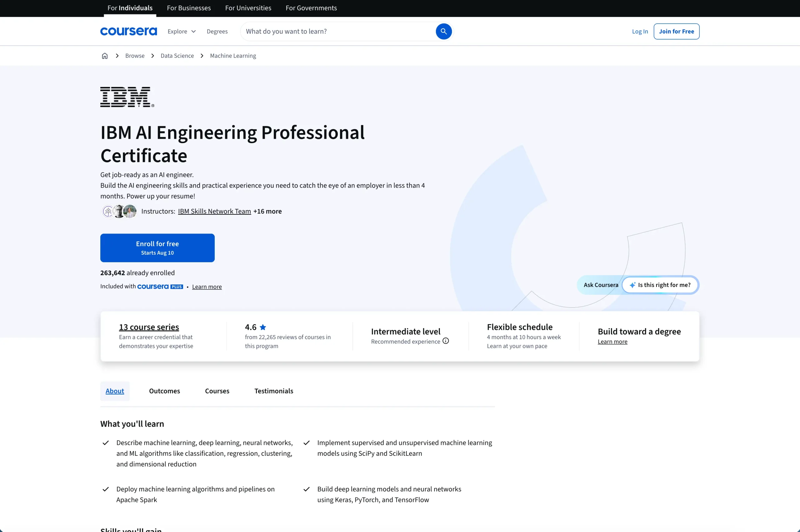Expand the Explore dropdown
Viewport: 800px width, 532px height.
pyautogui.click(x=182, y=31)
